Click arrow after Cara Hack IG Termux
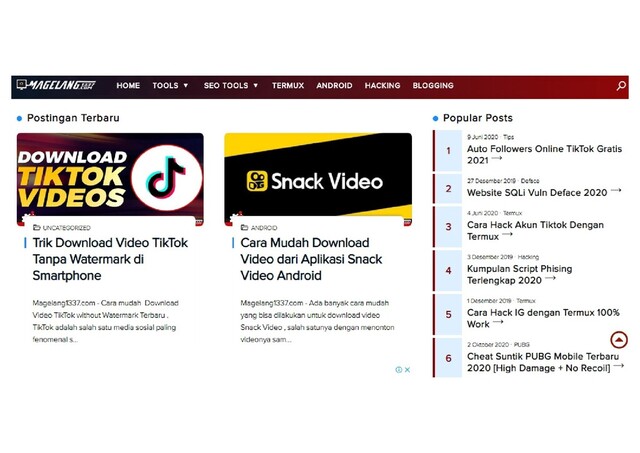Image resolution: width=640 pixels, height=453 pixels. pos(498,322)
